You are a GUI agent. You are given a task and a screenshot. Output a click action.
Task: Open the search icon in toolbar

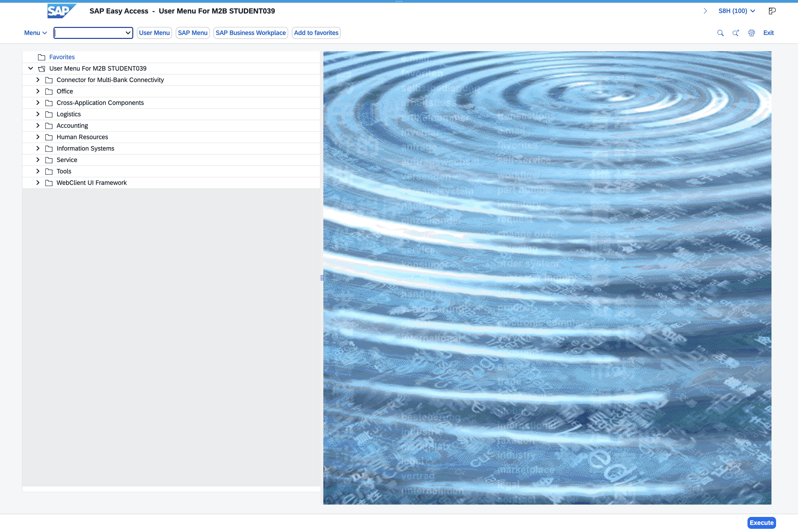(720, 33)
